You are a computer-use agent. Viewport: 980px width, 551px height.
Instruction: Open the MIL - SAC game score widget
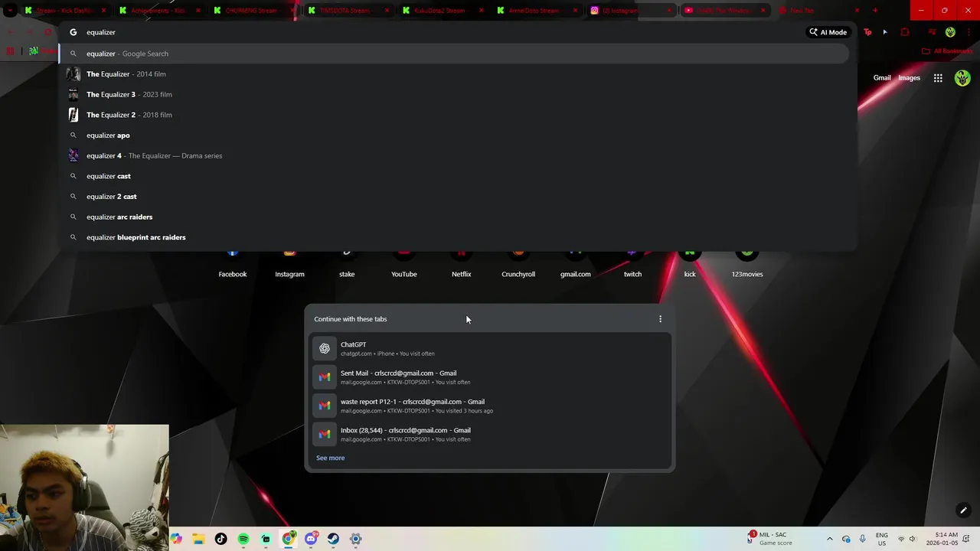point(771,539)
